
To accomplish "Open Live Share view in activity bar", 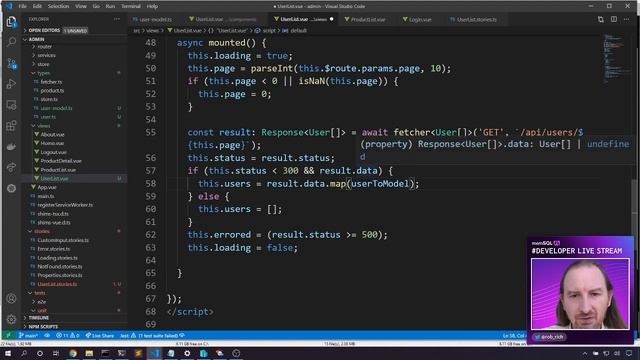I will pos(11,167).
